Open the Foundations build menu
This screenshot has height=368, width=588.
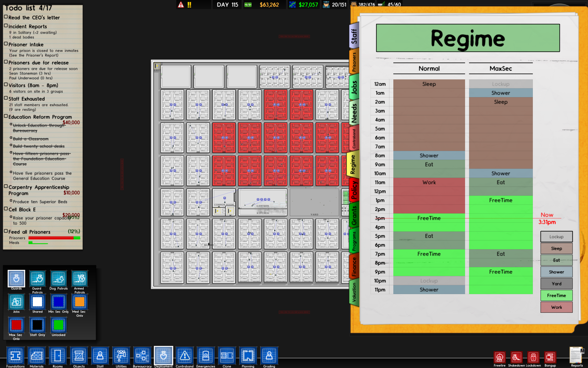15,356
